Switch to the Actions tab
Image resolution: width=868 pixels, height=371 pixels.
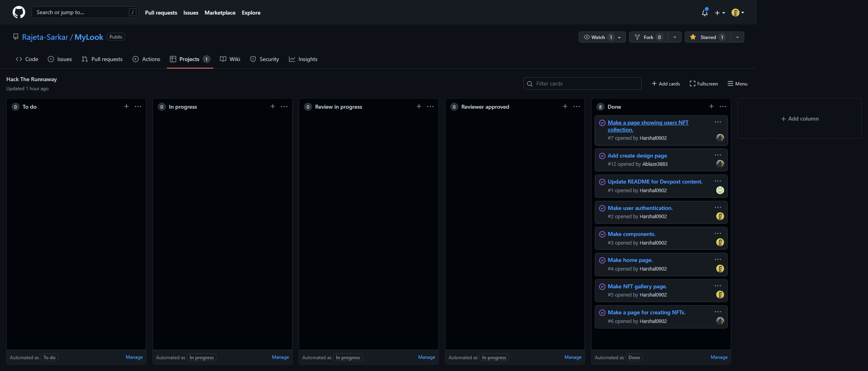[146, 59]
